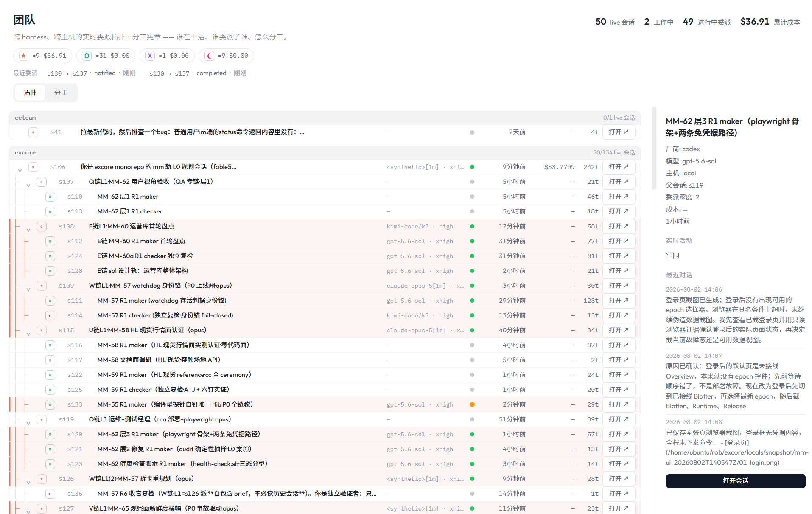
Task: Click codex icon beside session s120
Action: 50,434
